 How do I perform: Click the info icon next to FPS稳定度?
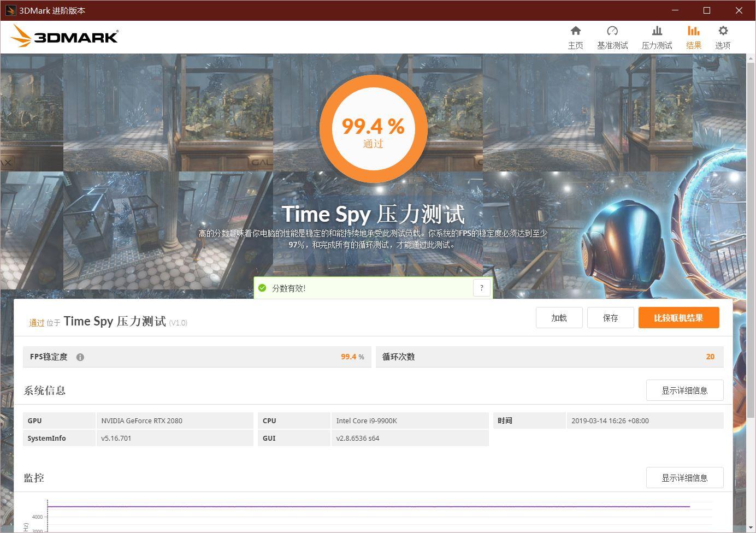point(80,357)
